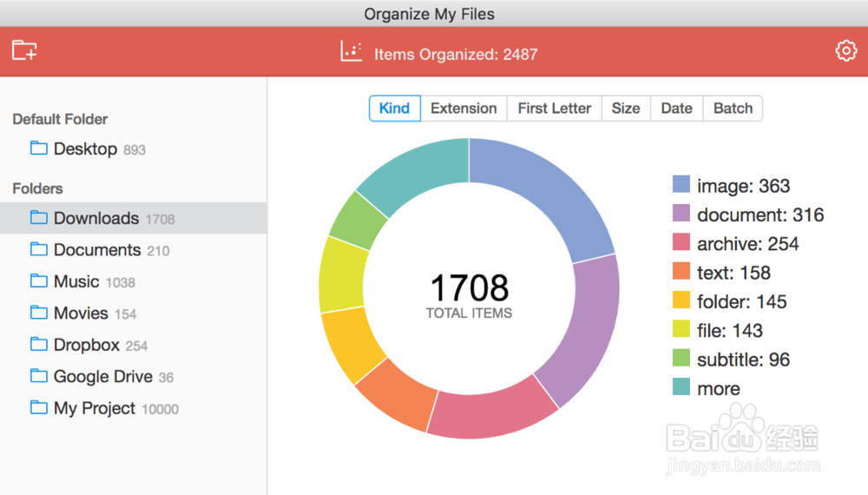Click the add folder icon

(x=24, y=50)
